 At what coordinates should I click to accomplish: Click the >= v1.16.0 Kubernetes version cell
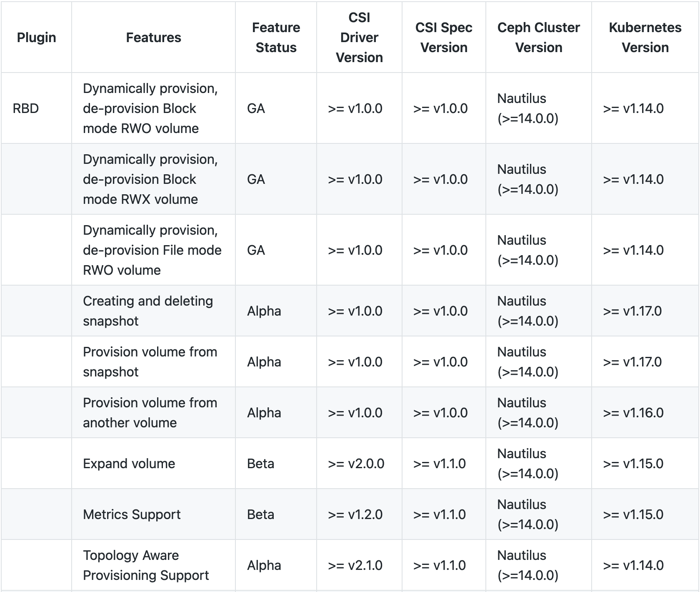click(645, 413)
